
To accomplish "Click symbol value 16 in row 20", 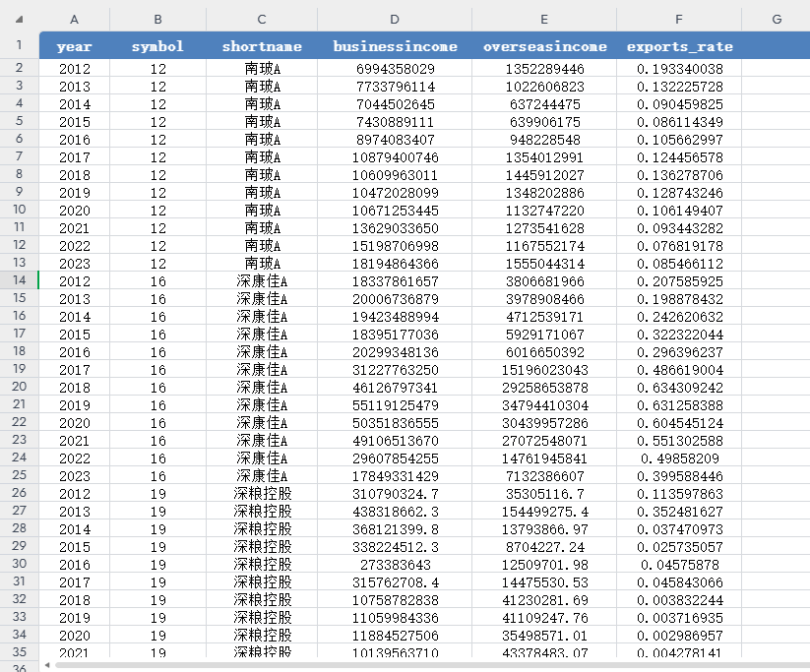I will [x=158, y=388].
